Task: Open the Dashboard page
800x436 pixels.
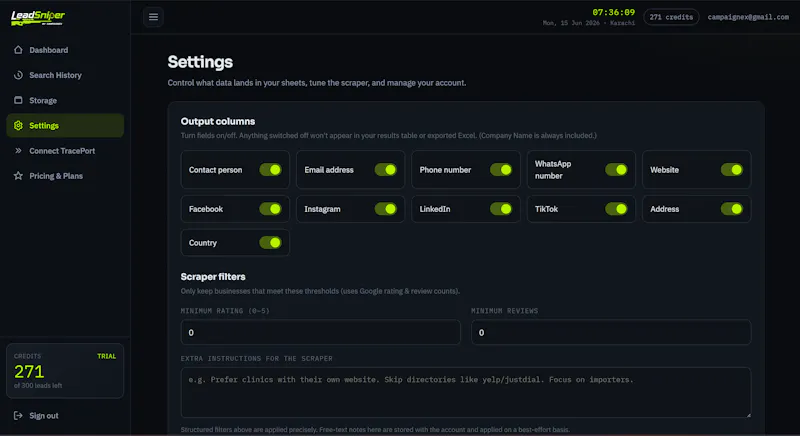Action: click(65, 50)
